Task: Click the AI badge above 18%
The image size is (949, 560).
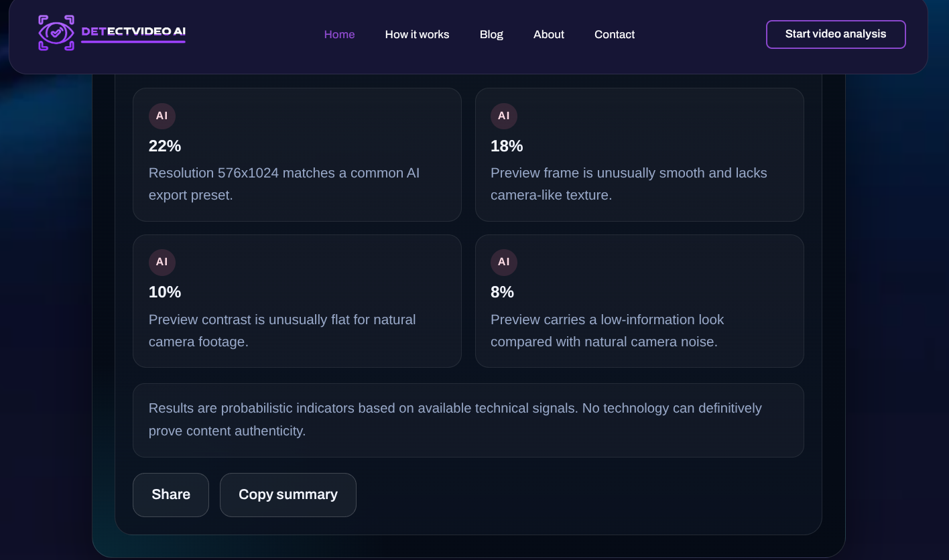Action: (504, 116)
